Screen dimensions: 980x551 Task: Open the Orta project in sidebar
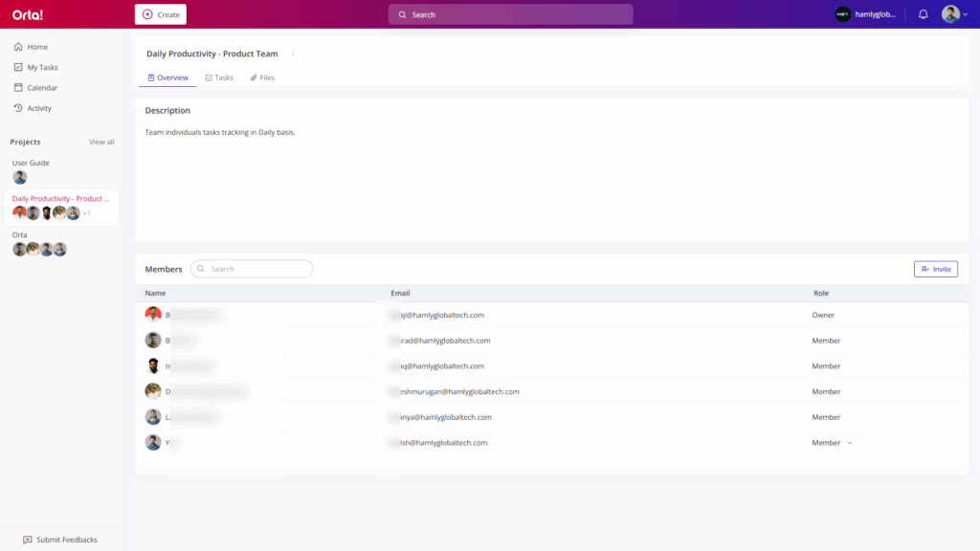tap(20, 234)
